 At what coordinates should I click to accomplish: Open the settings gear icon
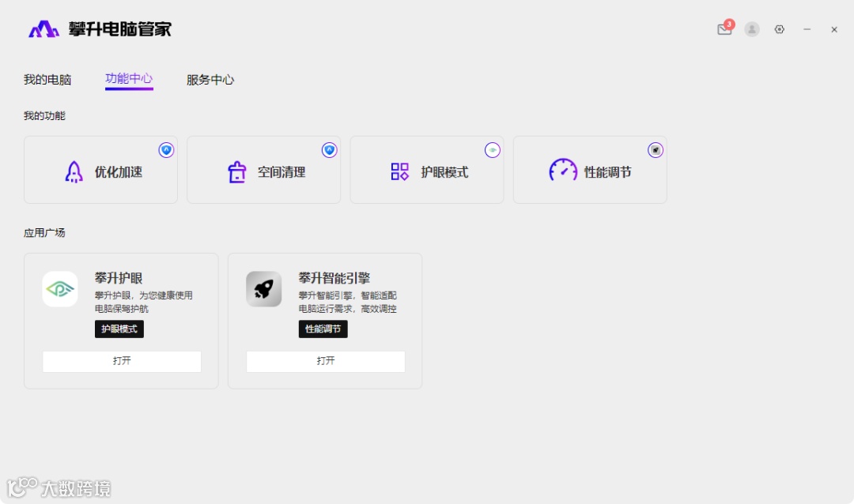click(x=780, y=29)
